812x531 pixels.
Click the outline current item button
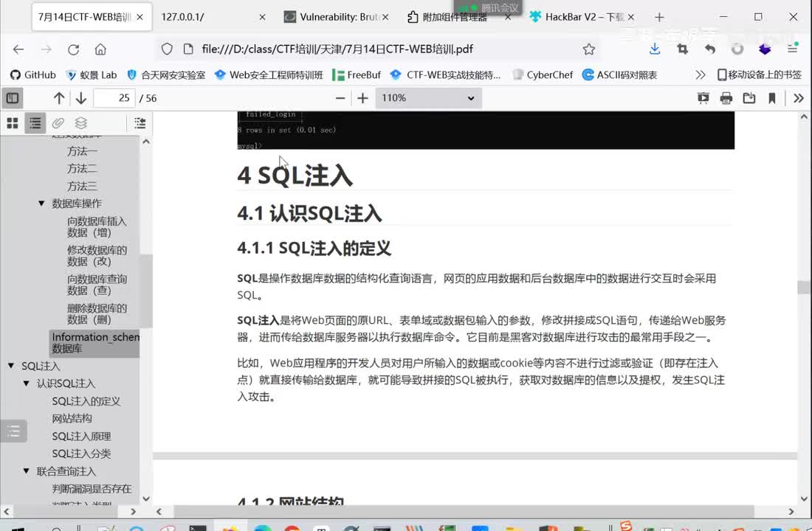point(140,122)
